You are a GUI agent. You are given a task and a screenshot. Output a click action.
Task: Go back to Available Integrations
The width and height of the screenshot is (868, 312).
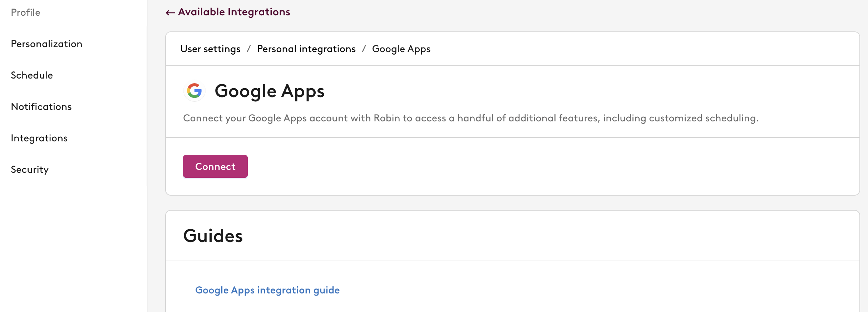(x=234, y=12)
